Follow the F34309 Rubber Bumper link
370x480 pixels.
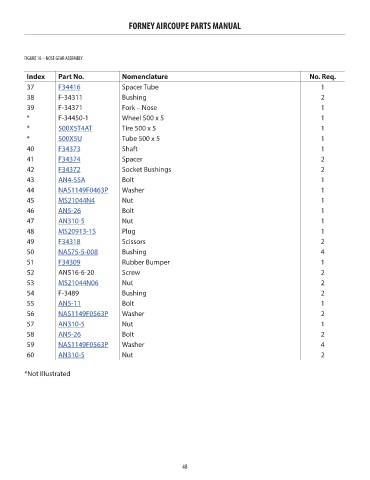click(69, 262)
